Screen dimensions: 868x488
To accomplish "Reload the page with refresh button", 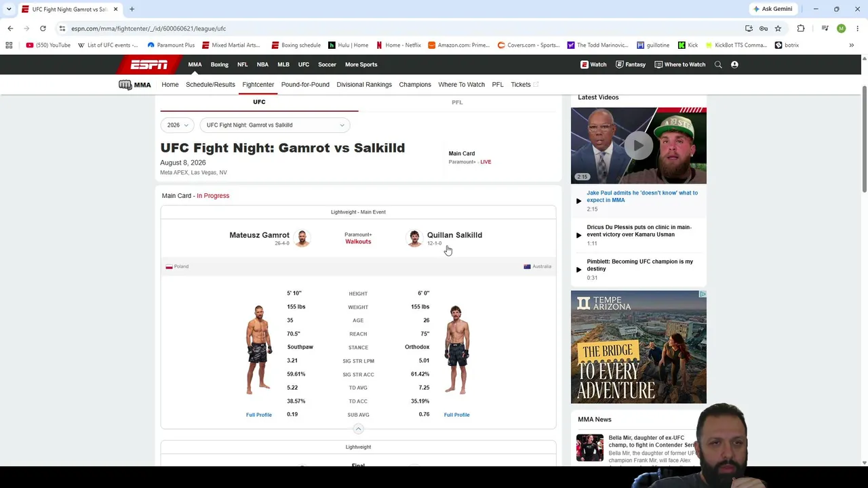I will point(43,28).
